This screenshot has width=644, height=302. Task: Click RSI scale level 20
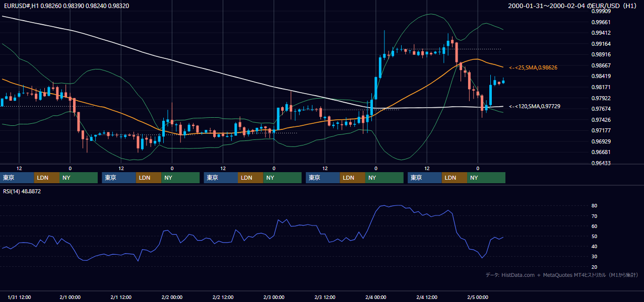[x=594, y=267]
